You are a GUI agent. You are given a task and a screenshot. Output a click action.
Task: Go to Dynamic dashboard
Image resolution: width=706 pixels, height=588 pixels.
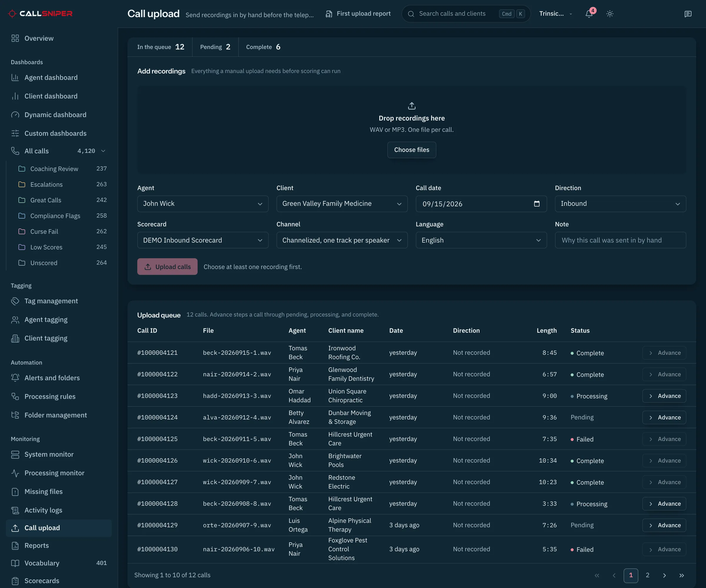coord(59,115)
